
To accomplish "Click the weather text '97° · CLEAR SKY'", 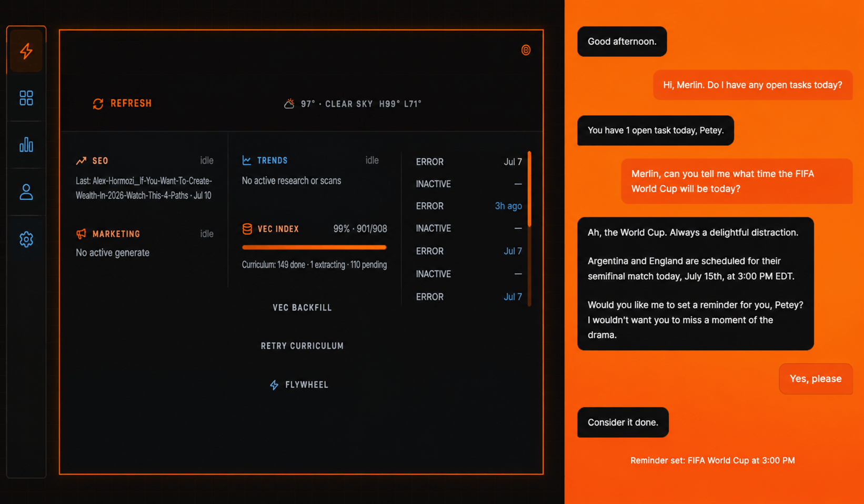I will tap(337, 104).
